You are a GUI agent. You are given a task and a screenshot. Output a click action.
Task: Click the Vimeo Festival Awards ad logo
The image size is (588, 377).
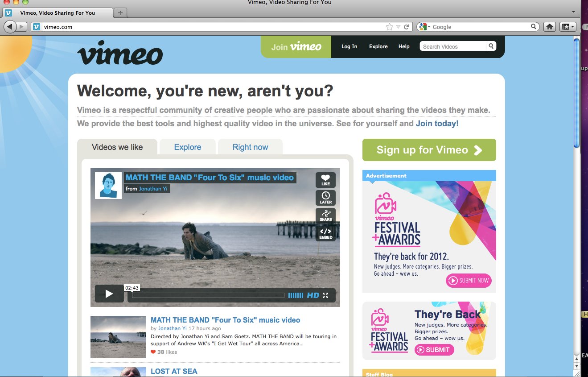point(397,220)
